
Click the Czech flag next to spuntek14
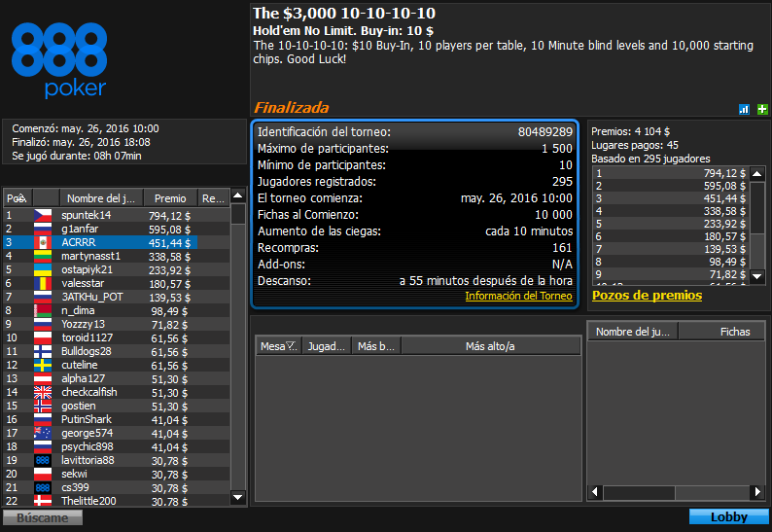[x=43, y=215]
